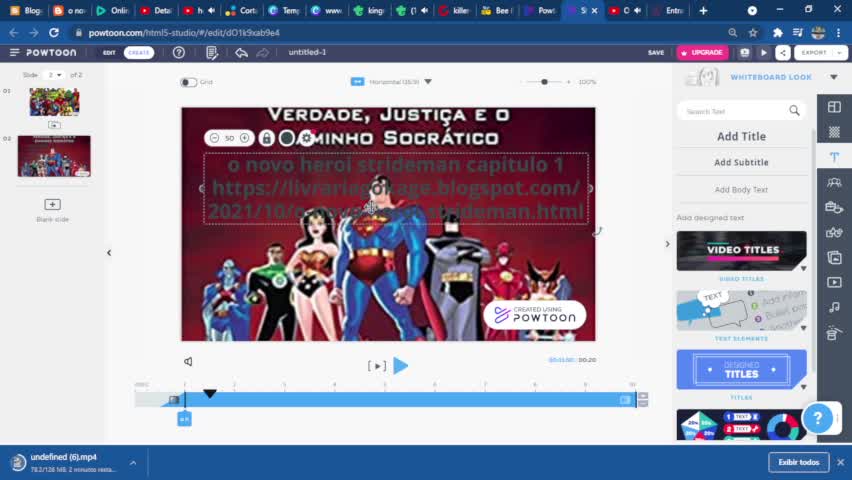Expand the Titles category arrow

click(x=803, y=387)
